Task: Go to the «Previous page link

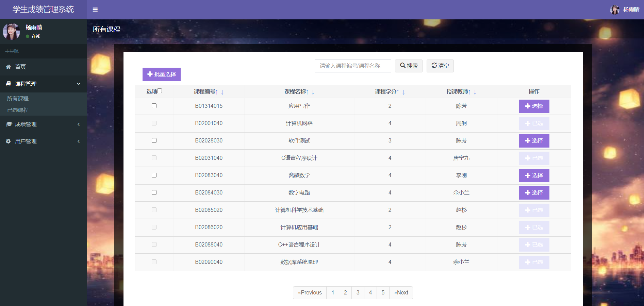Action: click(x=310, y=293)
